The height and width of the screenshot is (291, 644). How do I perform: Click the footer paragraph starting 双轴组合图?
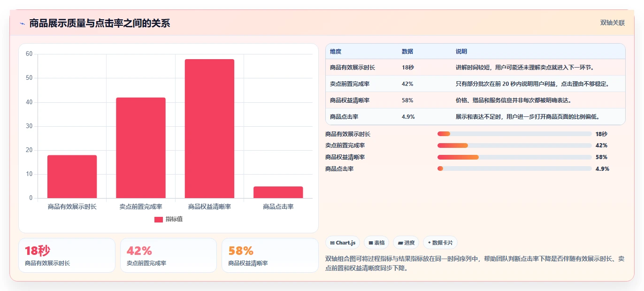tap(475, 264)
